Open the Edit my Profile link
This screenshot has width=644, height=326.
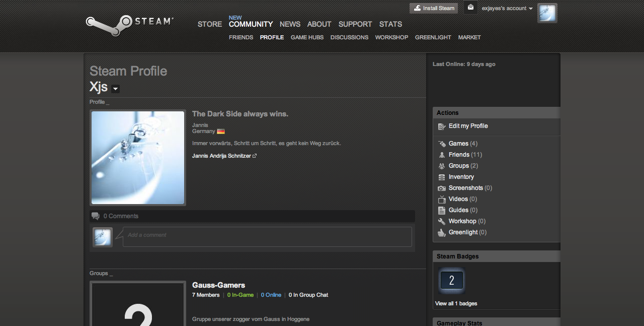[468, 126]
